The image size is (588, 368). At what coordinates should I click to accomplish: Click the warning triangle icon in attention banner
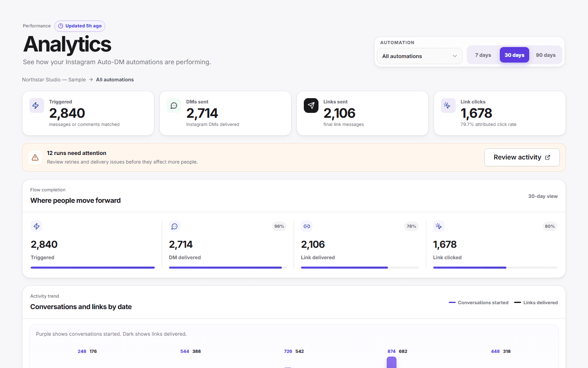(x=35, y=157)
